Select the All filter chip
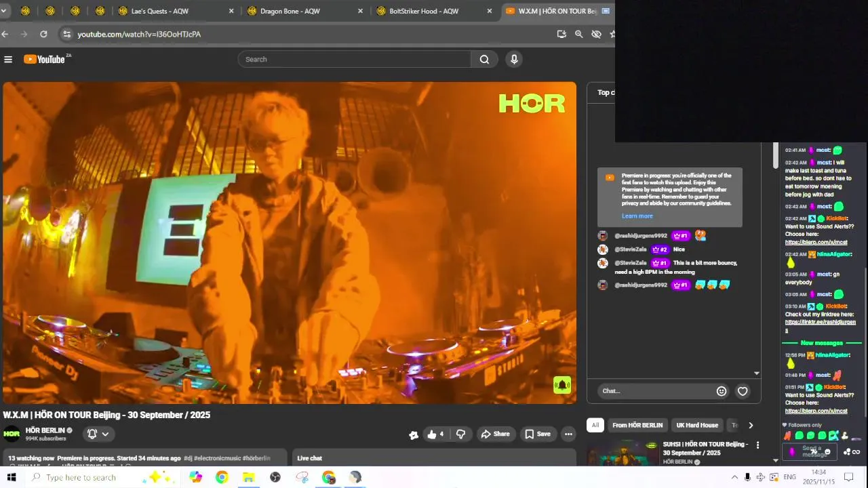The width and height of the screenshot is (868, 488). (595, 425)
